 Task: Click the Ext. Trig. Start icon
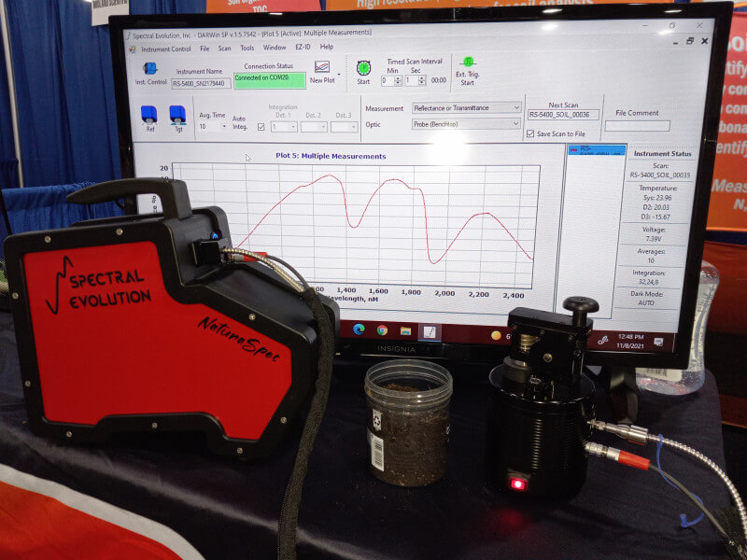pos(469,62)
